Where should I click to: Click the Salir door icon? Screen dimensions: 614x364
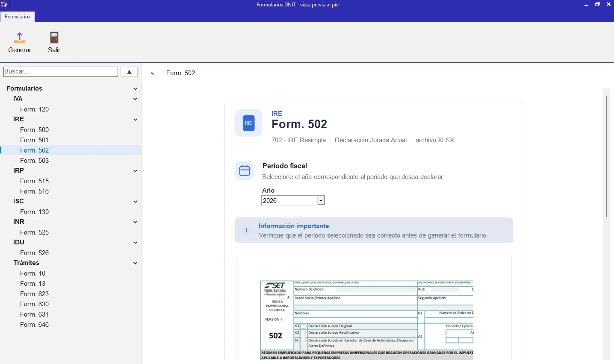click(x=54, y=38)
